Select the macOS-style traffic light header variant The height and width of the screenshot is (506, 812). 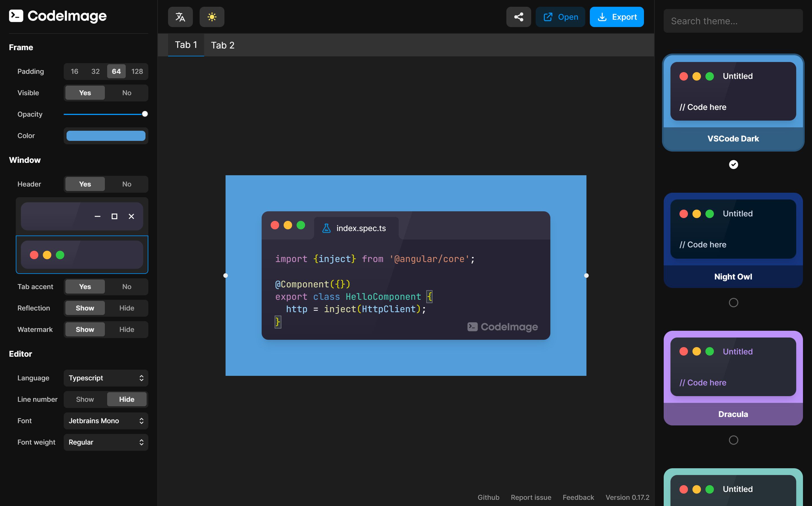(x=81, y=255)
